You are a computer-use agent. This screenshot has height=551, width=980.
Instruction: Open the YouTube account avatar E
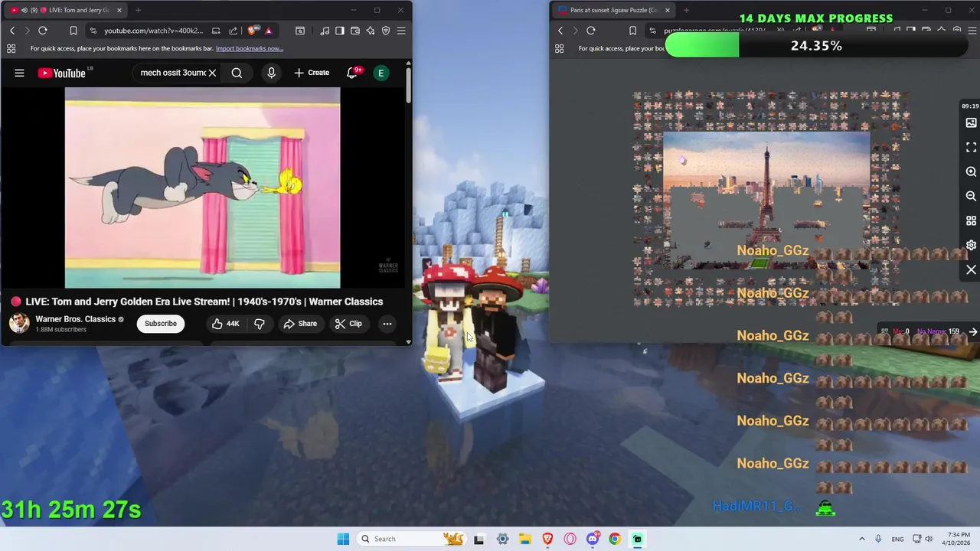[x=381, y=73]
